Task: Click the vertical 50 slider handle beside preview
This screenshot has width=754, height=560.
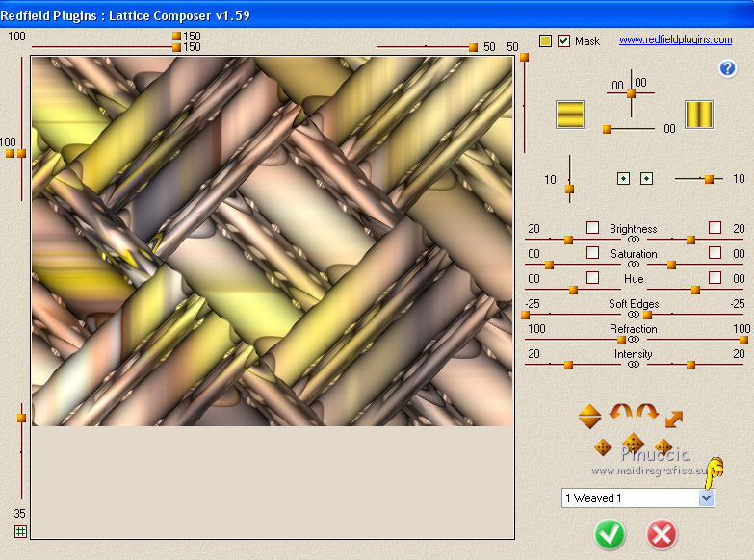Action: (524, 57)
